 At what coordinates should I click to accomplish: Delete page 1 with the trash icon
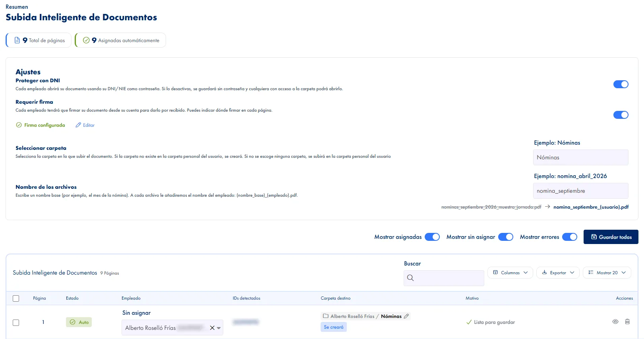(627, 322)
